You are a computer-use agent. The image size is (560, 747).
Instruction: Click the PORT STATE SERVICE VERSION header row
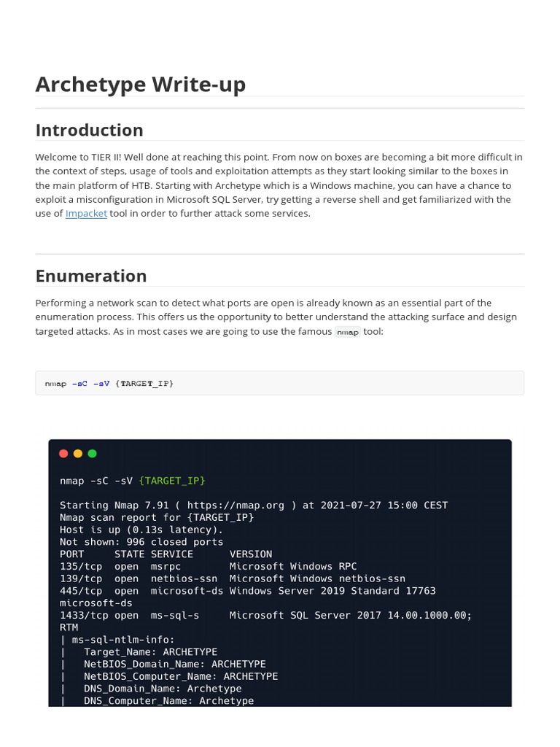166,554
